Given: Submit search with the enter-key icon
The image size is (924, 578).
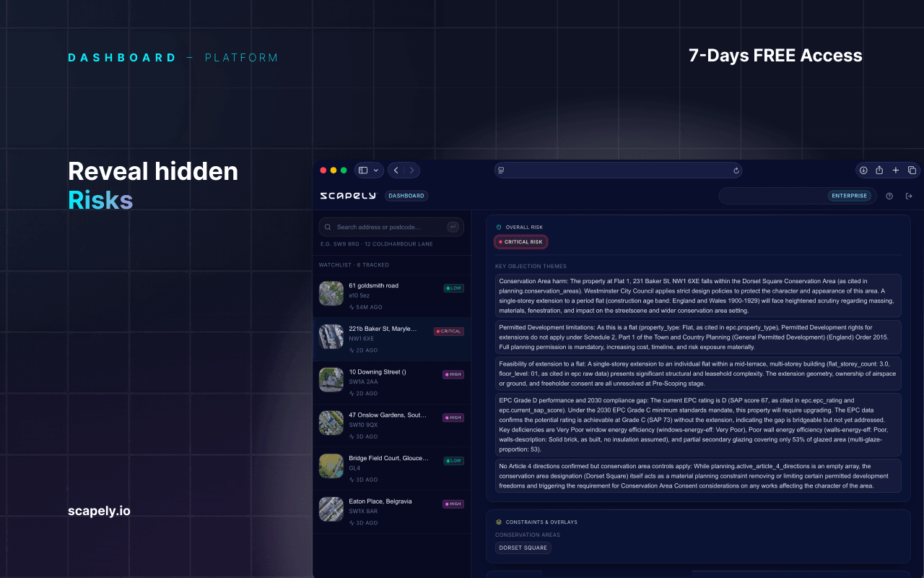Looking at the screenshot, I should point(453,227).
